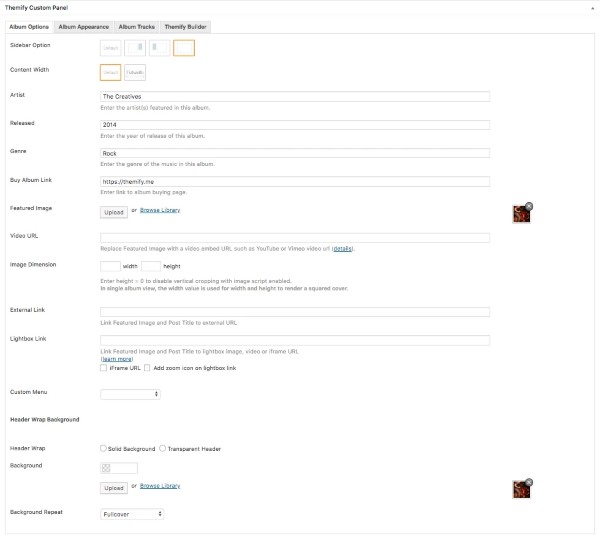The image size is (600, 541).
Task: Check Add zoom icon on lightbox link
Action: click(x=147, y=368)
